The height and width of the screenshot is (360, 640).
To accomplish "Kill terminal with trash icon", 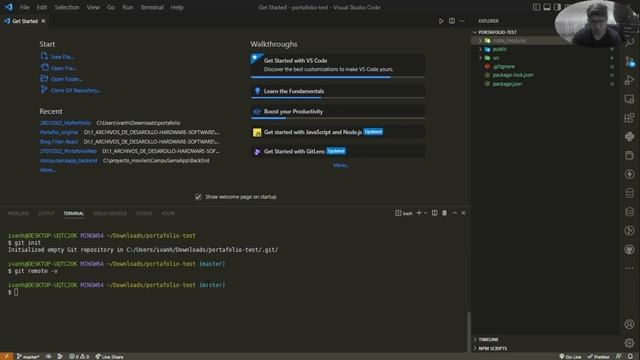I will pyautogui.click(x=444, y=213).
